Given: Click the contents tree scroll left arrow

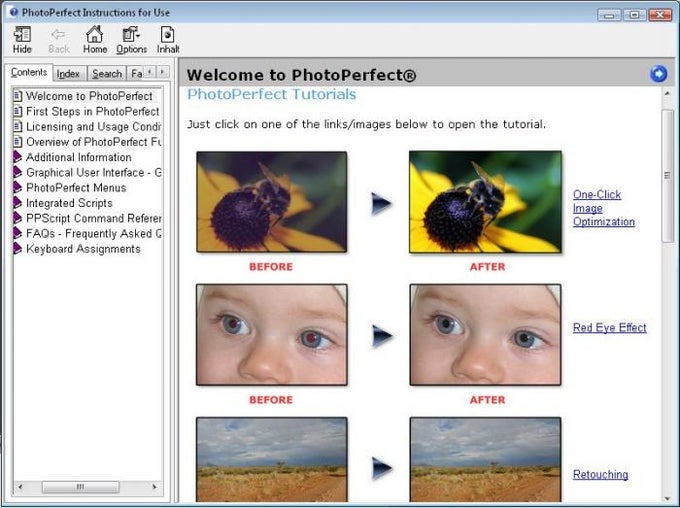Looking at the screenshot, I should (x=20, y=487).
